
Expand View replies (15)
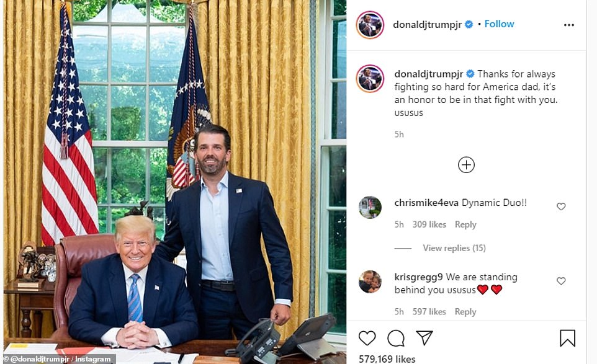tap(454, 248)
